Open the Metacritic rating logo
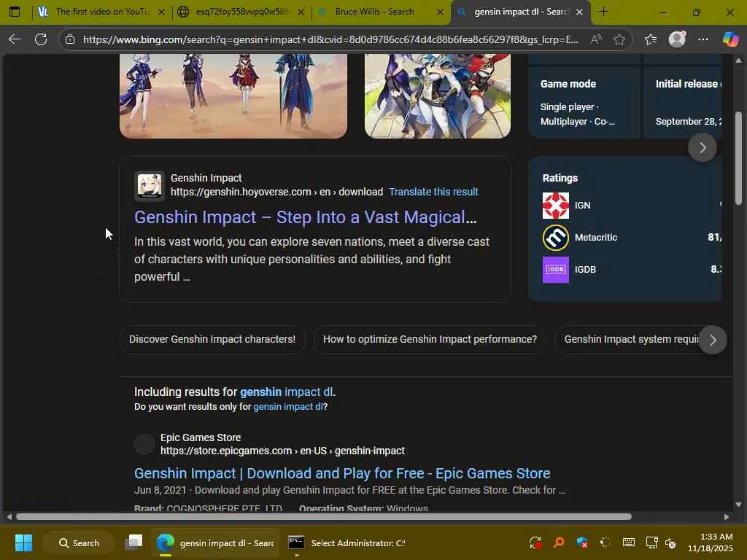747x560 pixels. coord(555,238)
